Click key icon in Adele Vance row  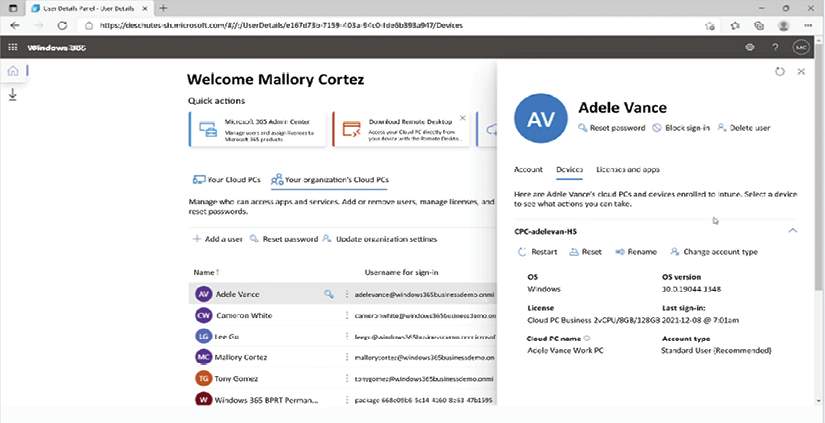pos(329,295)
